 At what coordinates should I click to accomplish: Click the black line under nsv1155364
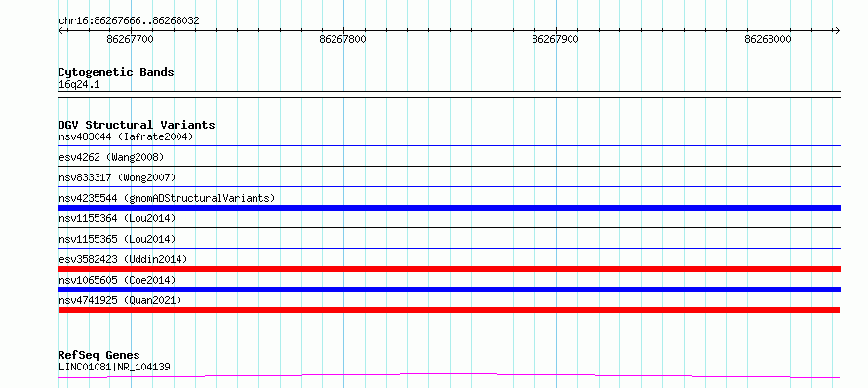coord(449,228)
